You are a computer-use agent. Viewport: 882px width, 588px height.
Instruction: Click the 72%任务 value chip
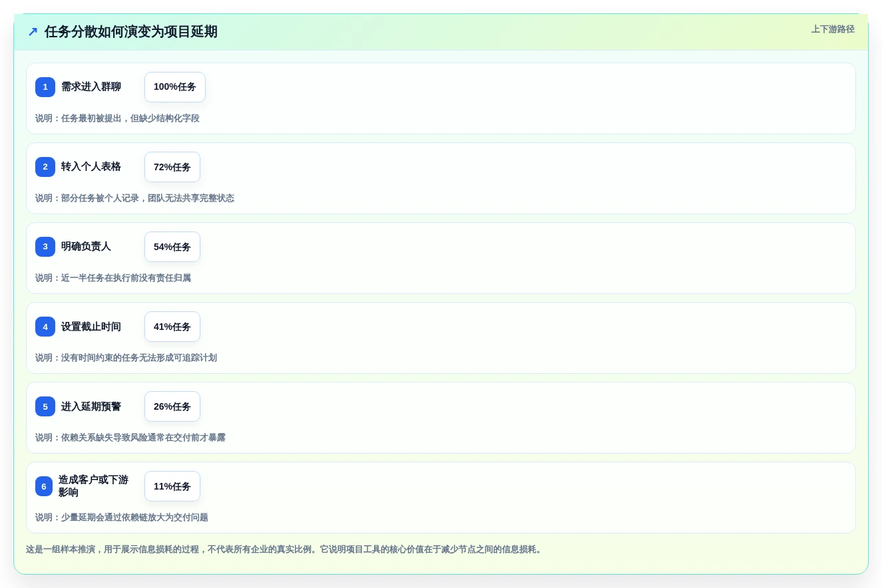point(172,167)
